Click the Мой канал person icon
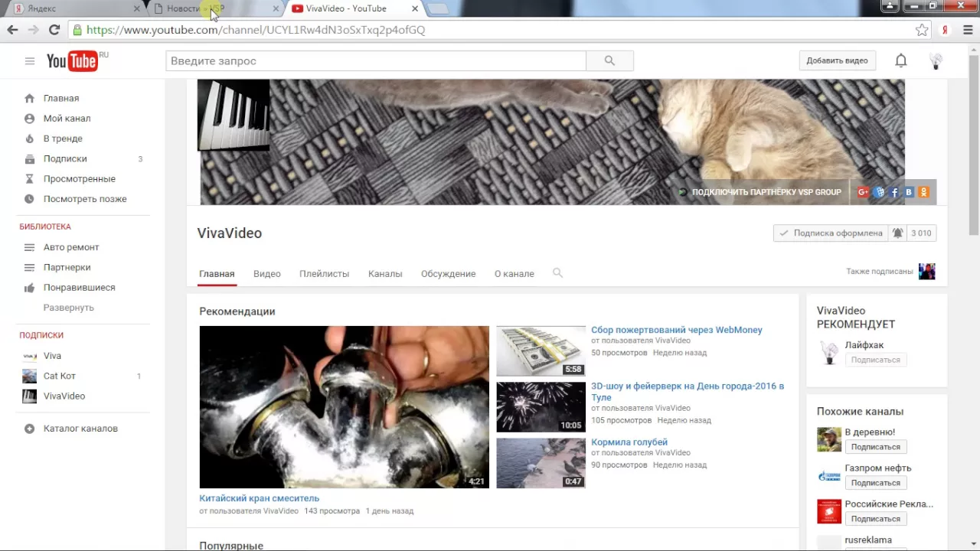 [29, 119]
